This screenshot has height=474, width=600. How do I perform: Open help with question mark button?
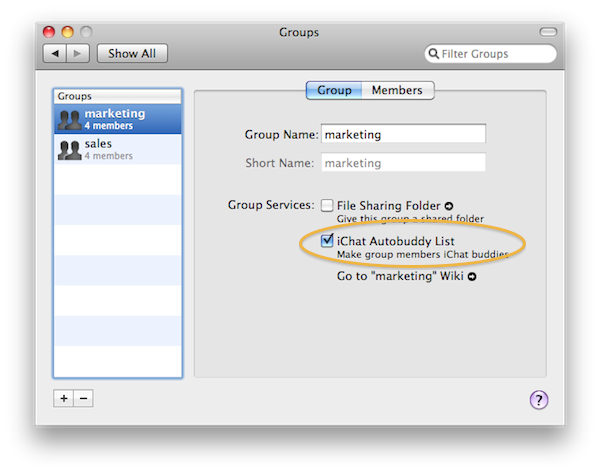[x=539, y=400]
